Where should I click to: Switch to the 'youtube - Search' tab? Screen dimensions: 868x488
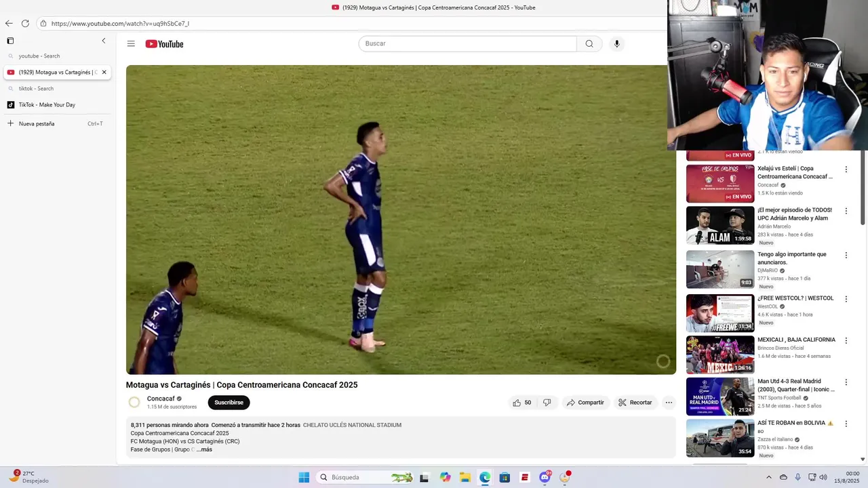58,56
